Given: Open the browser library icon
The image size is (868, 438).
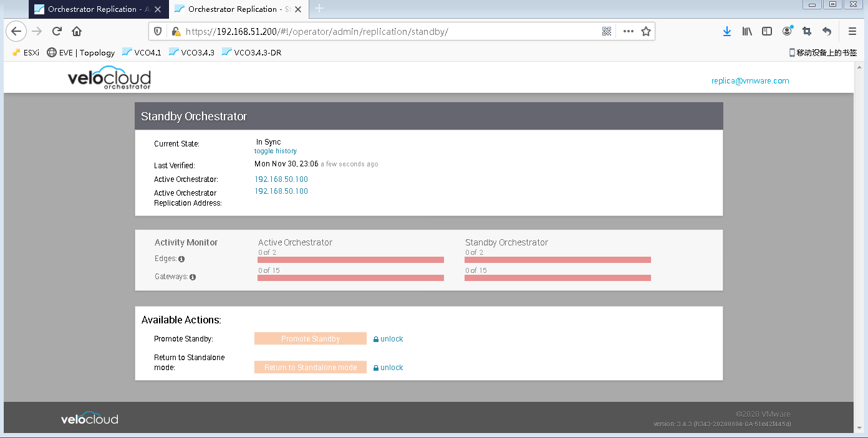Looking at the screenshot, I should click(x=747, y=31).
